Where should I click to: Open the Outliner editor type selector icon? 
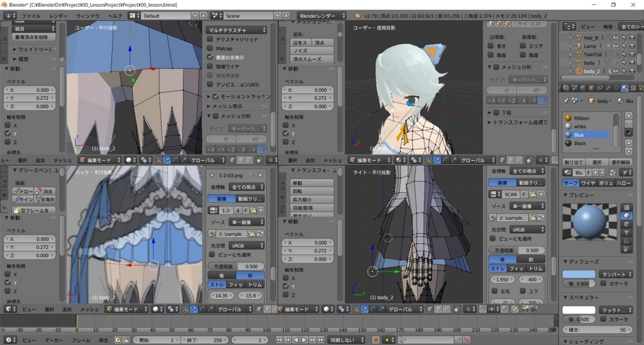pos(569,26)
